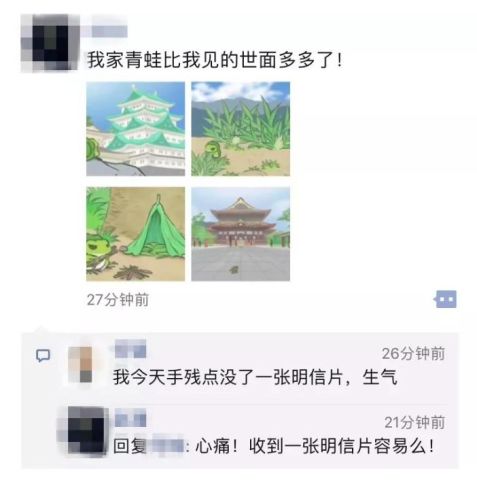The width and height of the screenshot is (477, 480).
Task: Tap the 21分钟前 reply timestamp
Action: tap(415, 422)
